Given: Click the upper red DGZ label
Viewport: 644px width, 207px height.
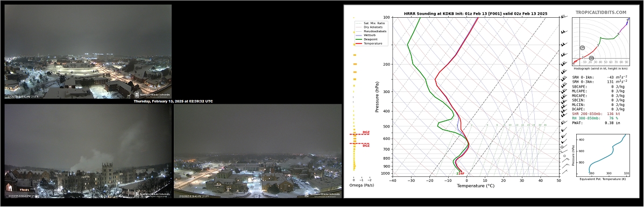Looking at the screenshot, I should [x=366, y=132].
